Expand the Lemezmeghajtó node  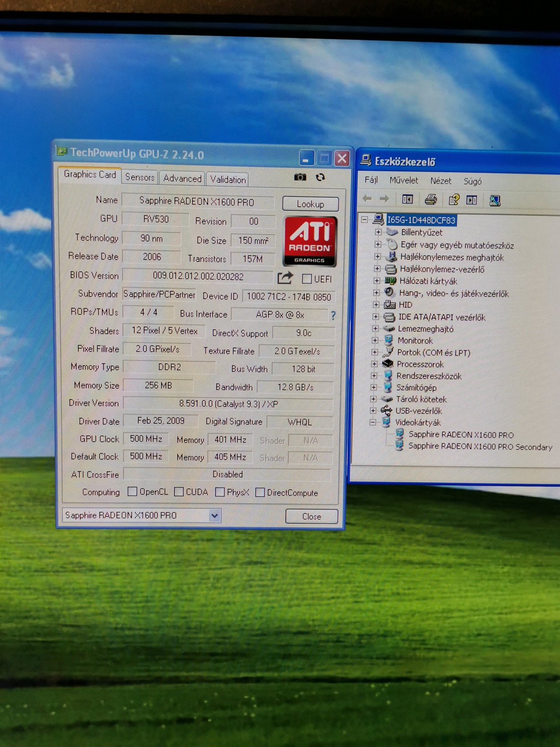(x=375, y=328)
